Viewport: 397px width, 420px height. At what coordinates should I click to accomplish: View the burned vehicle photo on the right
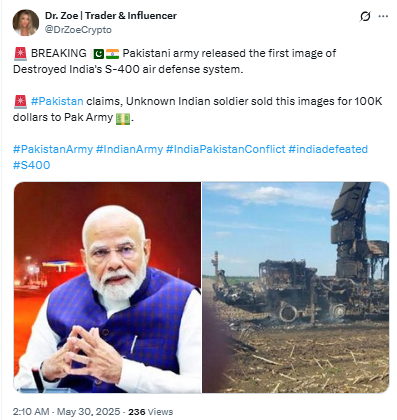296,287
